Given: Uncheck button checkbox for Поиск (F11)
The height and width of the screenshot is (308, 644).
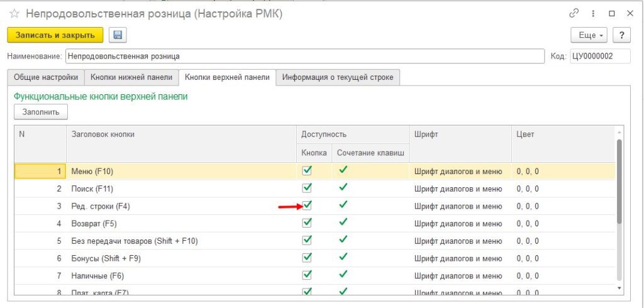Looking at the screenshot, I should click(307, 188).
